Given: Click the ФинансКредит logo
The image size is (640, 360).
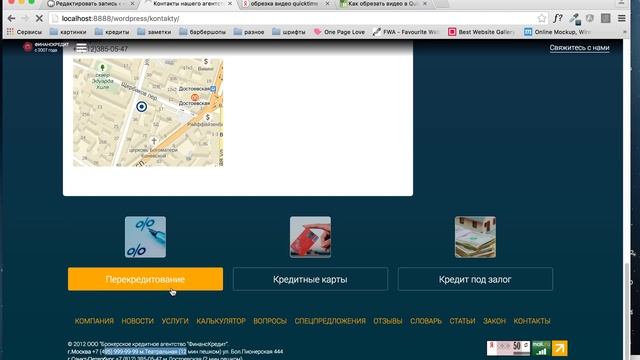Looking at the screenshot, I should click(46, 47).
